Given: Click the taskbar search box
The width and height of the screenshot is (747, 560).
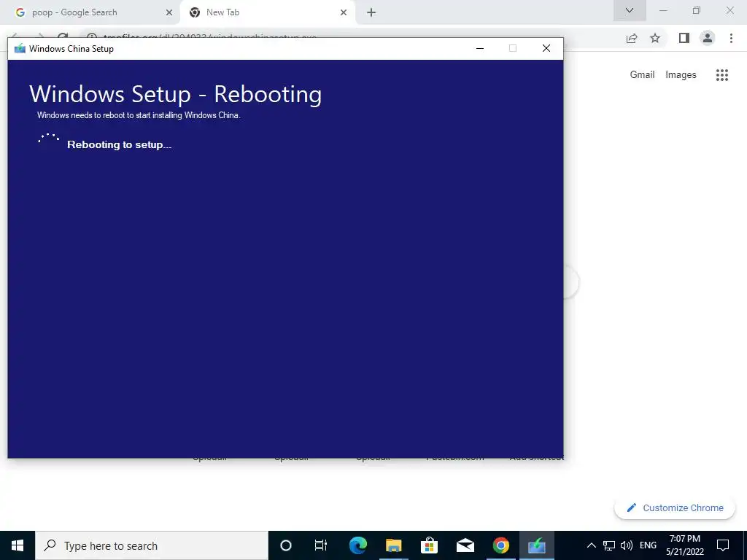Looking at the screenshot, I should pos(152,545).
